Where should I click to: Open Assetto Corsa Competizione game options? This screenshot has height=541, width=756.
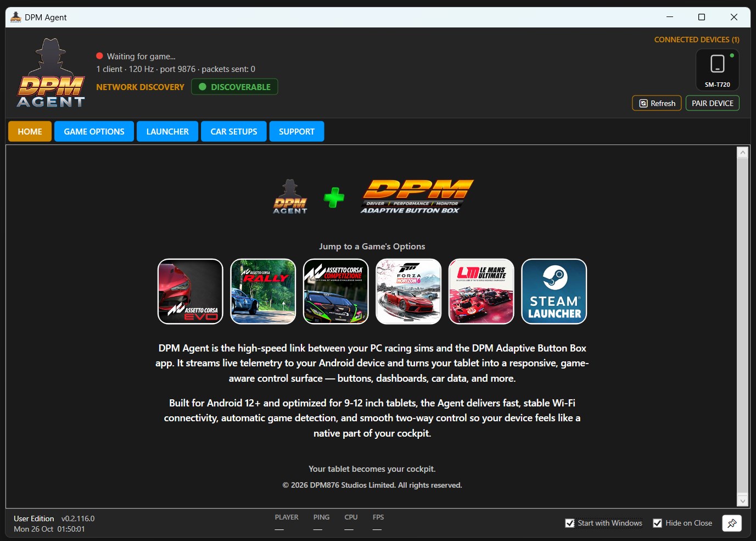336,292
